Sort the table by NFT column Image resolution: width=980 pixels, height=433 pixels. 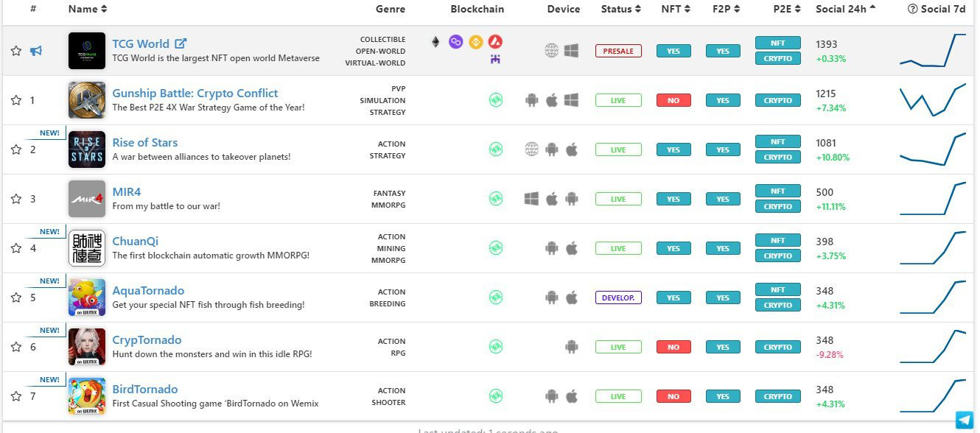point(676,9)
